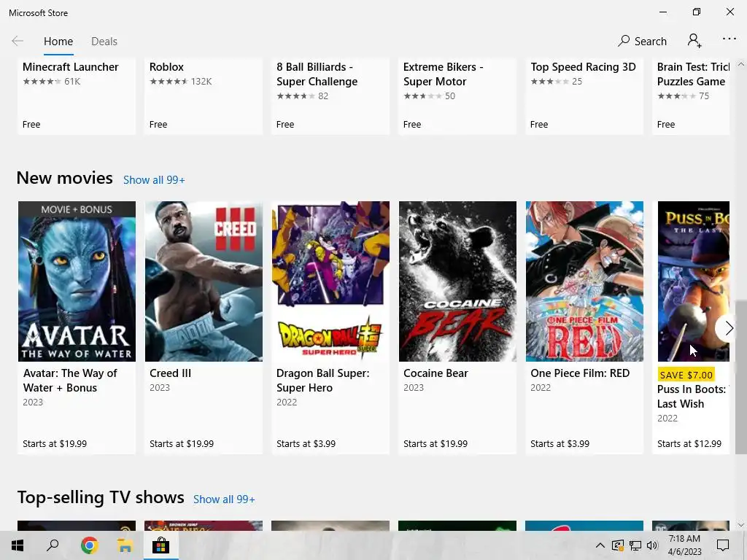Click Starts at $12.99 price

pos(689,444)
